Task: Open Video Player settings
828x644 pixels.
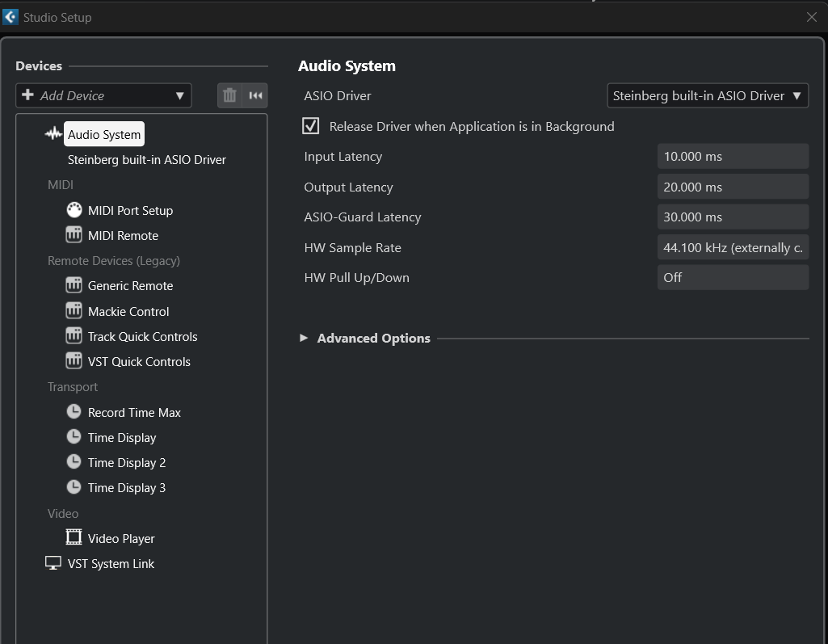Action: point(121,538)
